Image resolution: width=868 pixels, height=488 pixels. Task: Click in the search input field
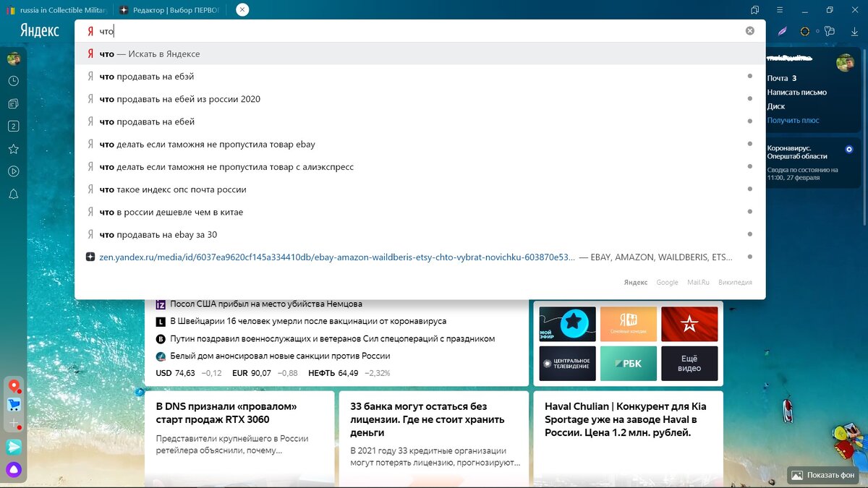point(420,31)
